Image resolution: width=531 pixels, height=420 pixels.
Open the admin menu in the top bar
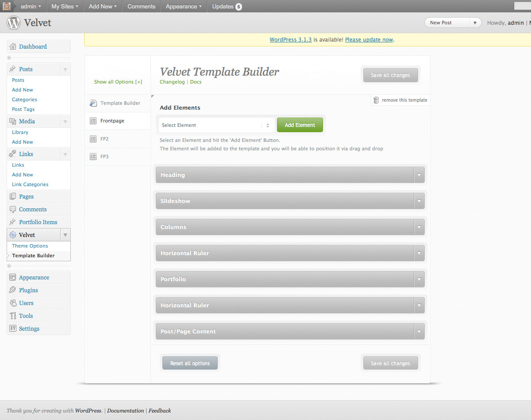tap(31, 6)
